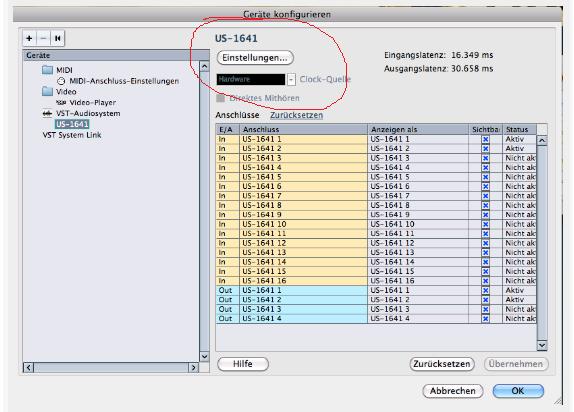
Task: Select Video-Player tree entry
Action: click(x=93, y=103)
